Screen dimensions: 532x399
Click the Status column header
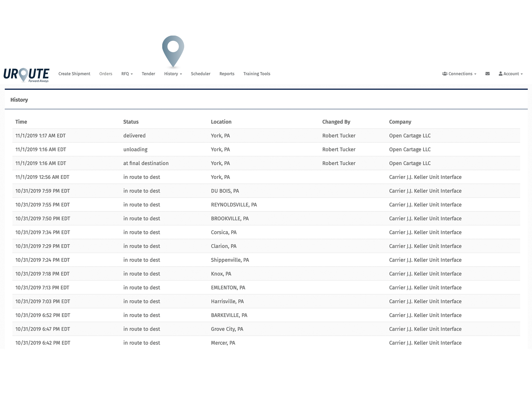[x=131, y=122]
